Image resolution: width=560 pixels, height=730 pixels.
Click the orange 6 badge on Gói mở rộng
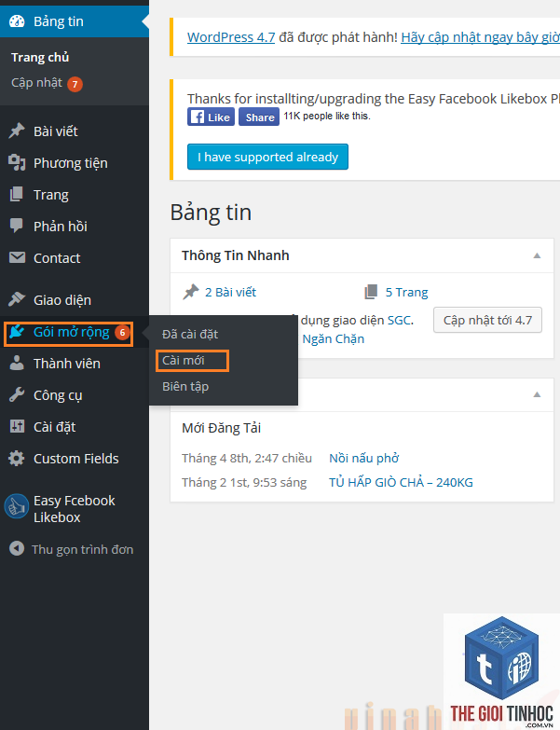[x=122, y=333]
